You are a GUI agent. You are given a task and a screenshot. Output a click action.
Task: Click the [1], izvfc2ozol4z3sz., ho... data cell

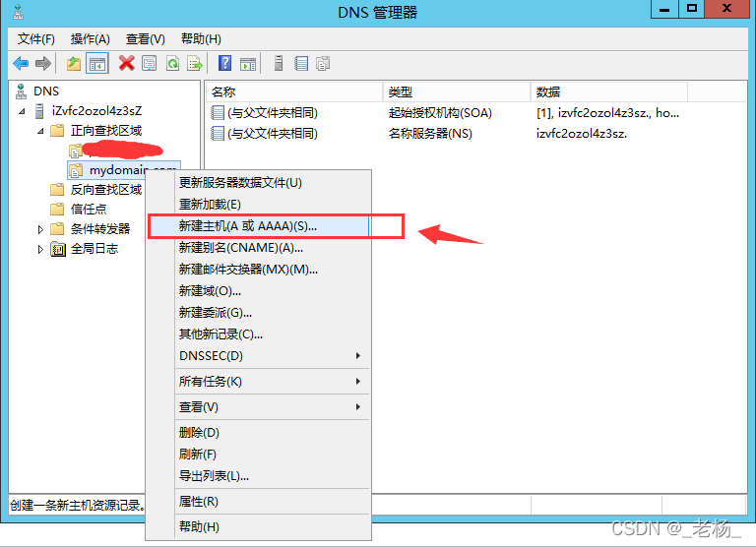pos(607,113)
